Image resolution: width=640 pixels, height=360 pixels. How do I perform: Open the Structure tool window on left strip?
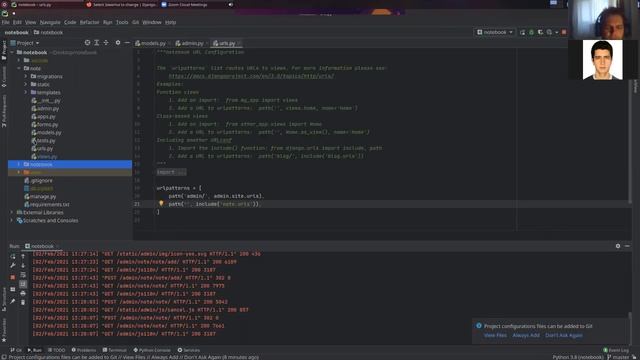pos(4,299)
